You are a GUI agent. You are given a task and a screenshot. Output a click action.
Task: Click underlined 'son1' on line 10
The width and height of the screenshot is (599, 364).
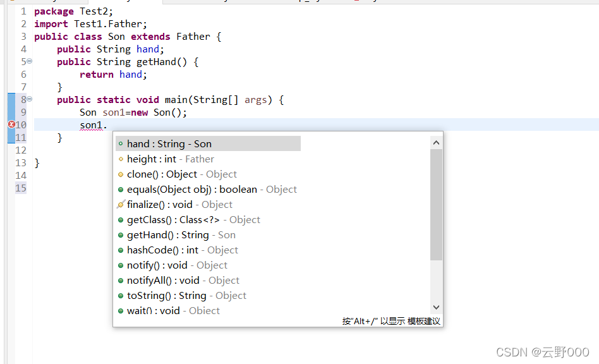[91, 125]
